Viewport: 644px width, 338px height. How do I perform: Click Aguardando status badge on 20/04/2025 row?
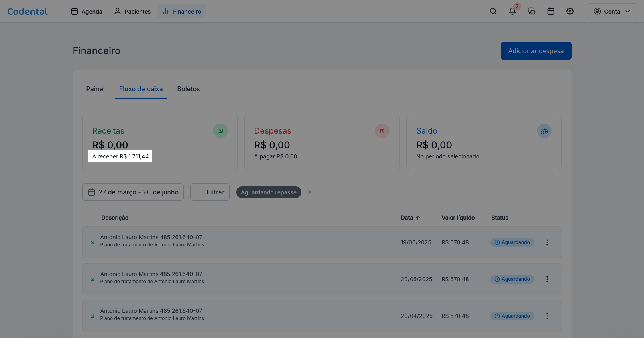(512, 316)
